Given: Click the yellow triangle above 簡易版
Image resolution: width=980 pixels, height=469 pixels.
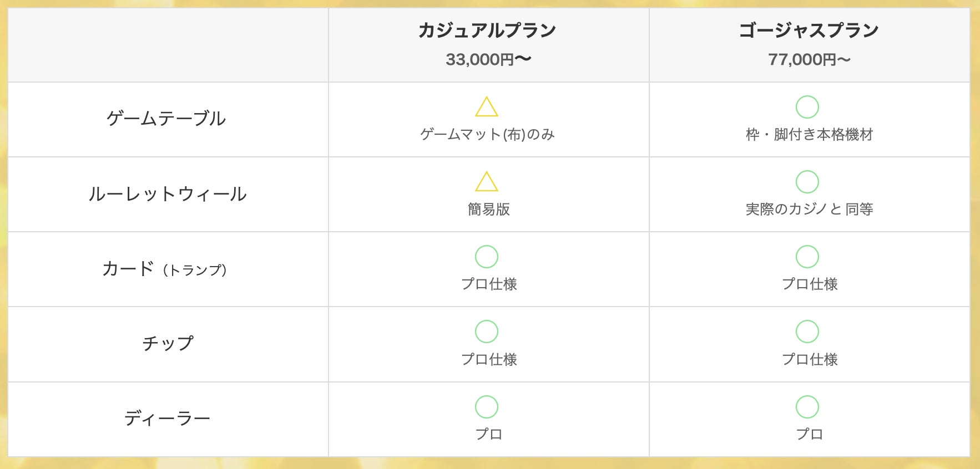Looking at the screenshot, I should 487,182.
